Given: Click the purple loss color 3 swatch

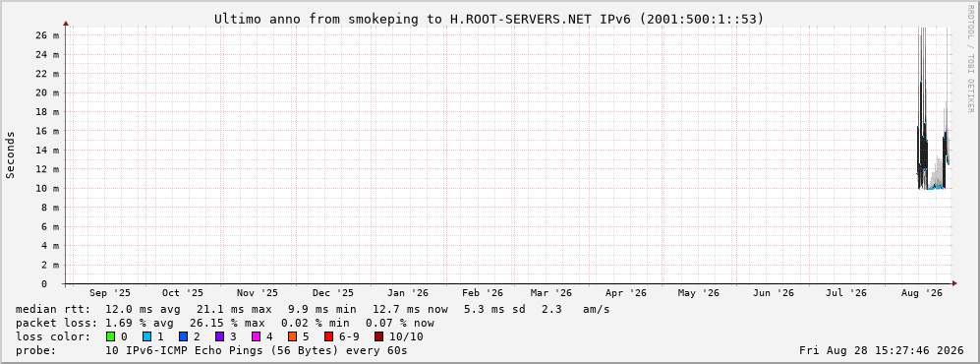Looking at the screenshot, I should click(219, 336).
